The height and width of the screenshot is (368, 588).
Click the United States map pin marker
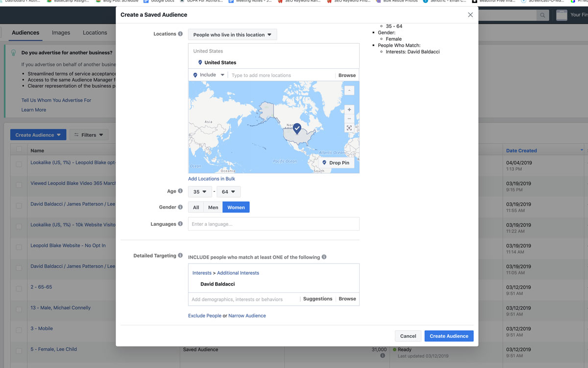(297, 129)
